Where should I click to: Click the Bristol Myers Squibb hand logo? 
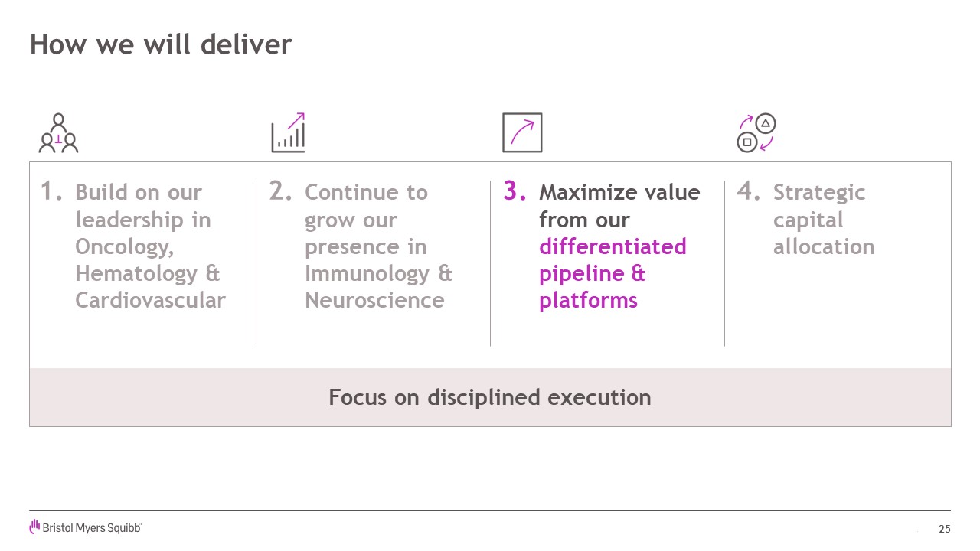pyautogui.click(x=34, y=527)
